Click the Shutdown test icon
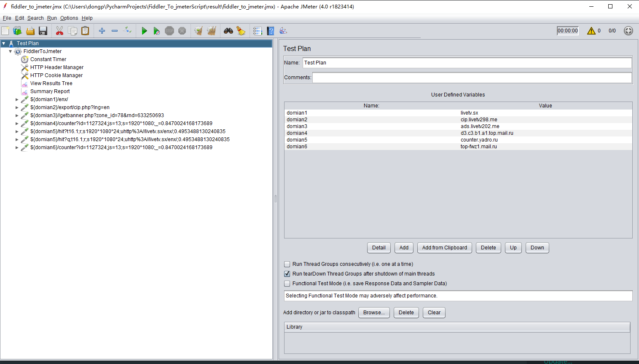 coord(182,31)
